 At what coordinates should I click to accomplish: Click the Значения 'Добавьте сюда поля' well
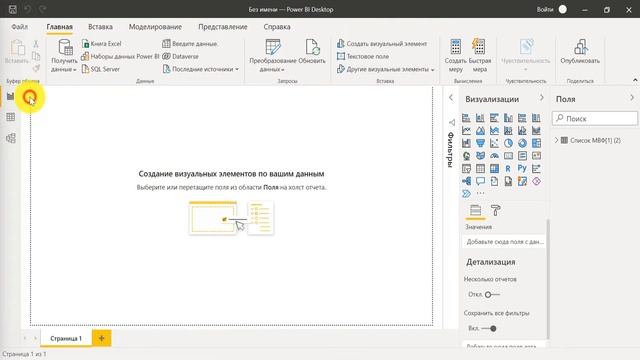tap(504, 242)
